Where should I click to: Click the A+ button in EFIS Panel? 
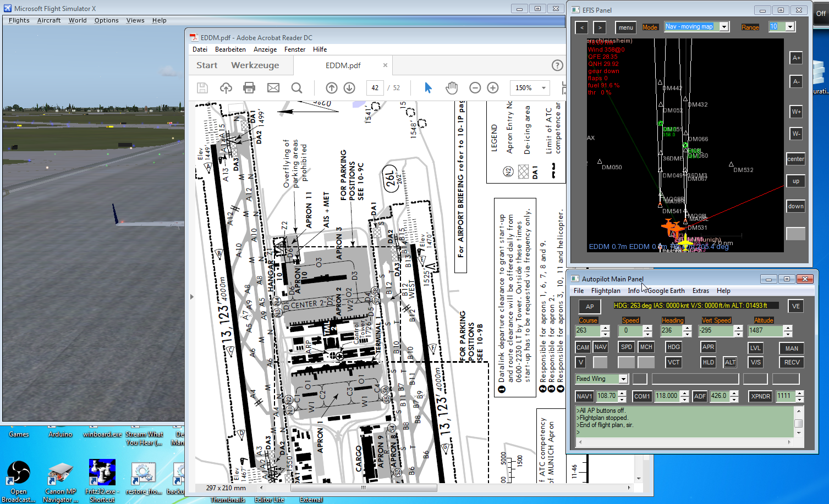click(x=796, y=58)
